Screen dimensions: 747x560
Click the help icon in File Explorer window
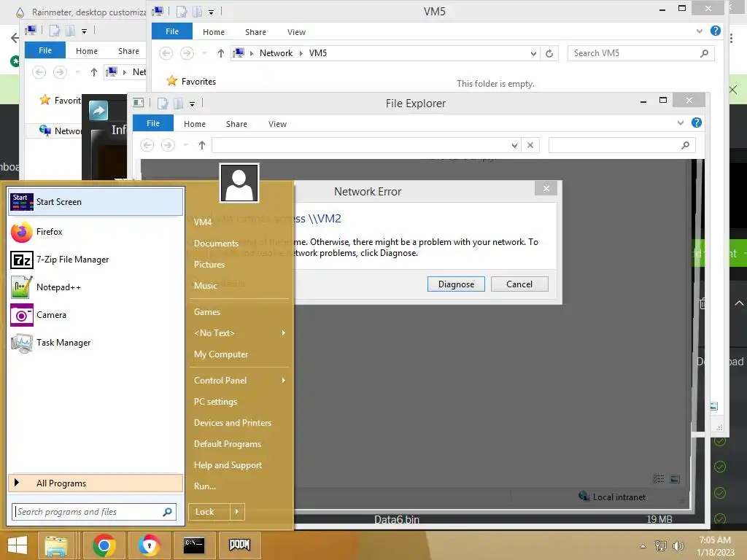[697, 122]
